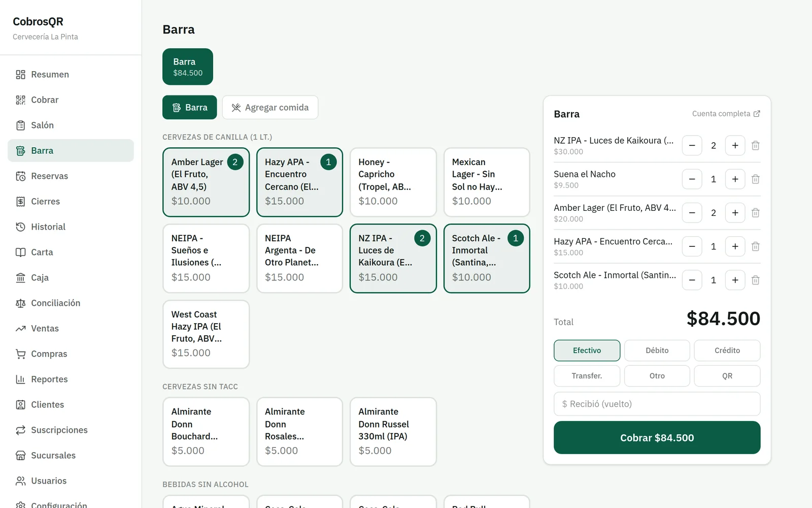Image resolution: width=812 pixels, height=508 pixels.
Task: Remove Suena el Nacho via trash icon
Action: (755, 179)
